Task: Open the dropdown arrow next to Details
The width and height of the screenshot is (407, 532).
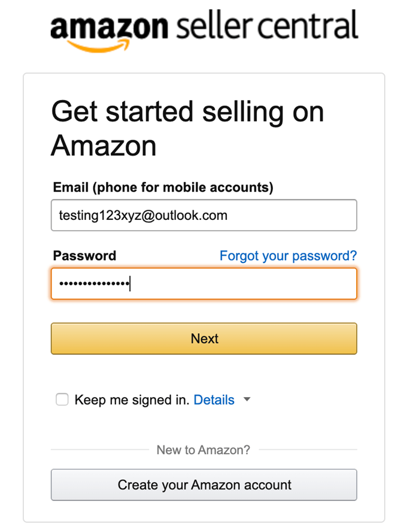Action: [x=247, y=399]
